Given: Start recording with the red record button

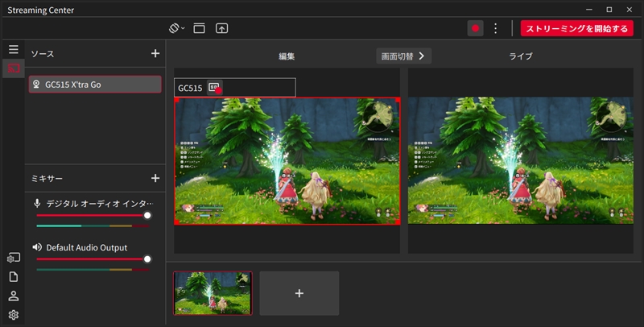Looking at the screenshot, I should tap(475, 28).
